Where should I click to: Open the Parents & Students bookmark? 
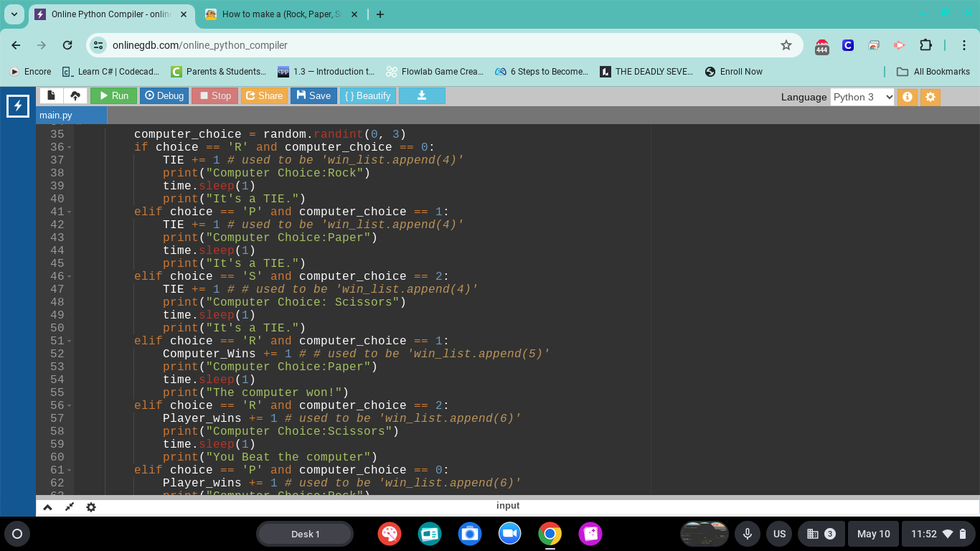click(219, 72)
